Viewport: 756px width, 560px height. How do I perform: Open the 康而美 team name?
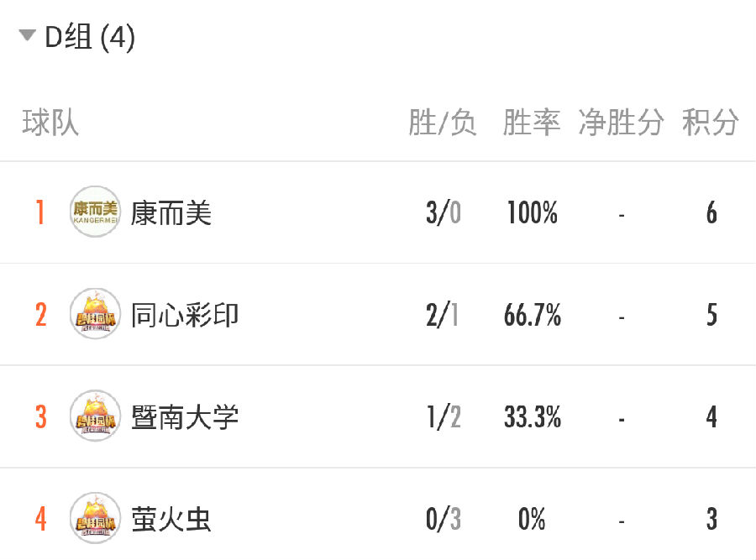pyautogui.click(x=171, y=212)
